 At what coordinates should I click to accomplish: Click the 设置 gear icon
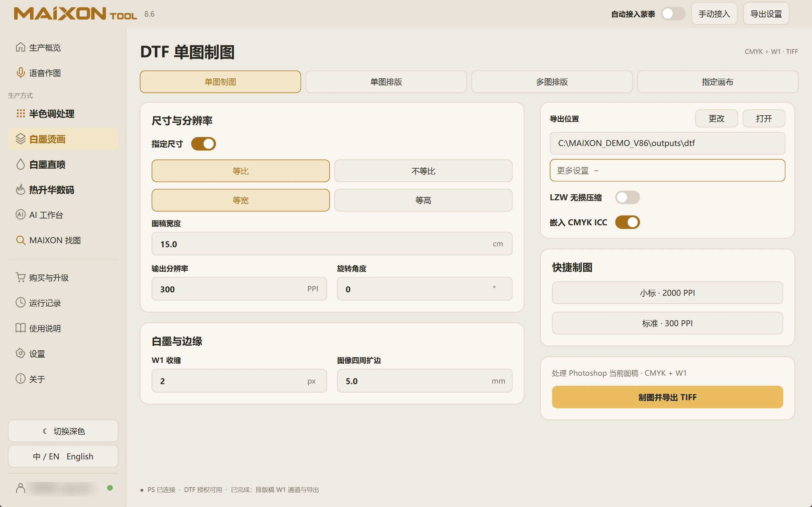coord(20,353)
